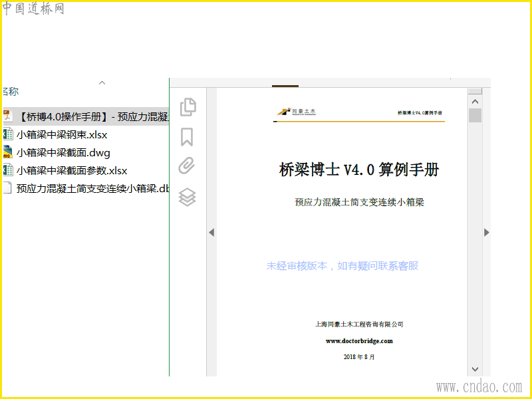Click the date 2018 年 8 月

tap(359, 357)
